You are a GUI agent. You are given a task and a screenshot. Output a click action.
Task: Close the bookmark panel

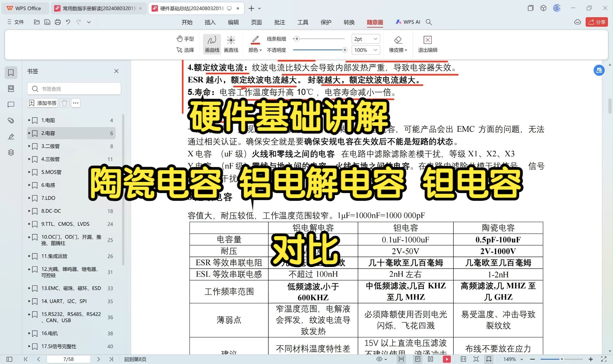[x=116, y=71]
